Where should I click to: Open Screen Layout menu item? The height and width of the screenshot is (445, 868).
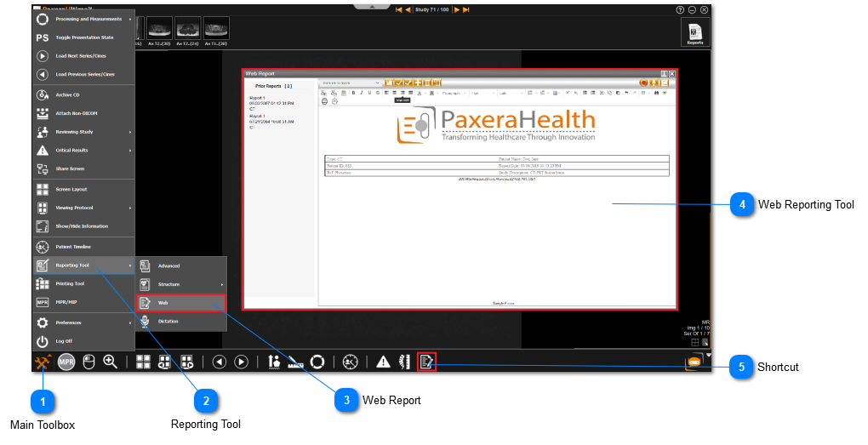pyautogui.click(x=83, y=189)
